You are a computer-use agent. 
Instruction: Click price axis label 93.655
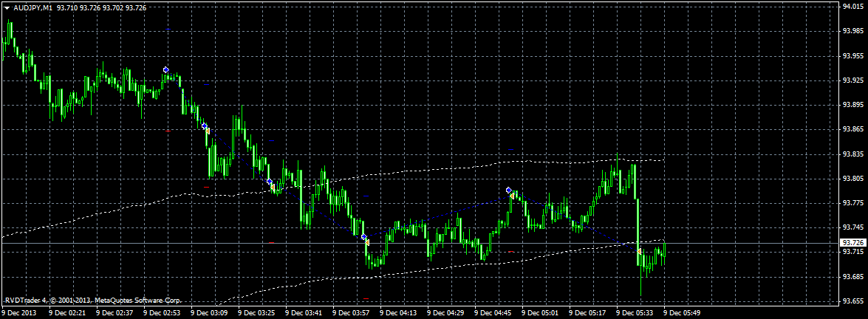852,301
